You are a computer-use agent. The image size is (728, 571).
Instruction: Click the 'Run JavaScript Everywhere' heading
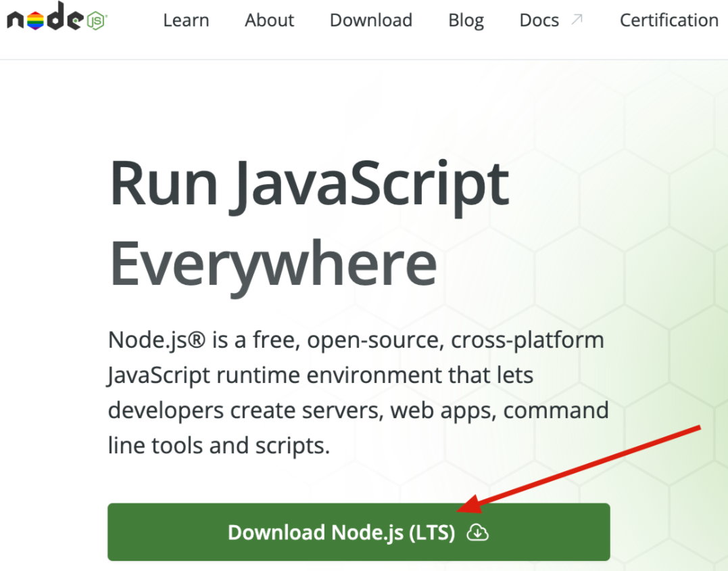pos(309,228)
